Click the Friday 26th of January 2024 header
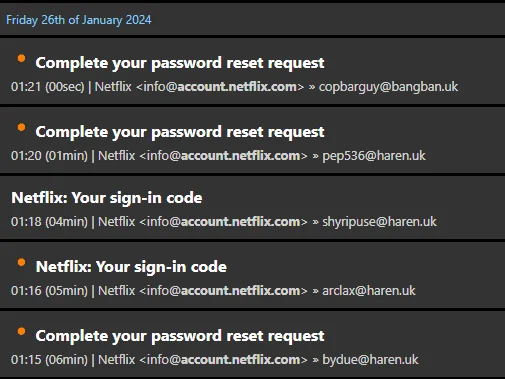This screenshot has width=505, height=379. pos(79,20)
